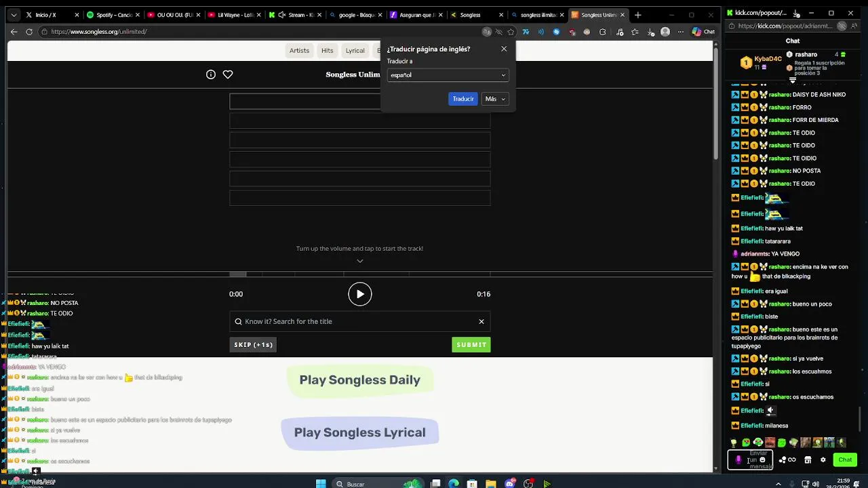
Task: Open browser profile avatar
Action: pyautogui.click(x=665, y=31)
